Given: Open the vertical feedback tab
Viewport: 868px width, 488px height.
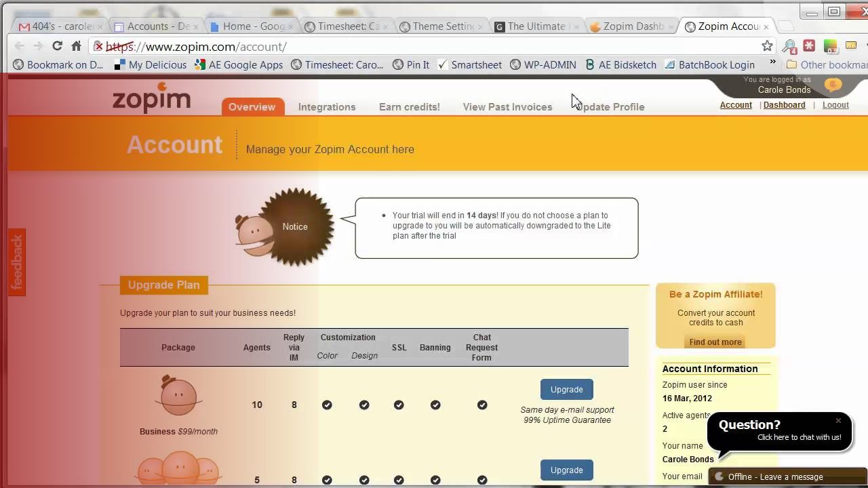Looking at the screenshot, I should coord(17,262).
